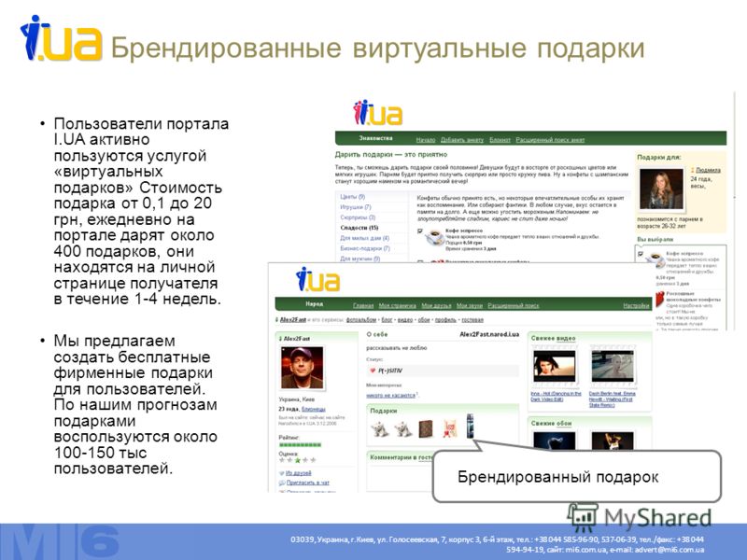Viewport: 747px width, 560px height.
Task: Go to Главная in the Народ menu
Action: click(363, 306)
